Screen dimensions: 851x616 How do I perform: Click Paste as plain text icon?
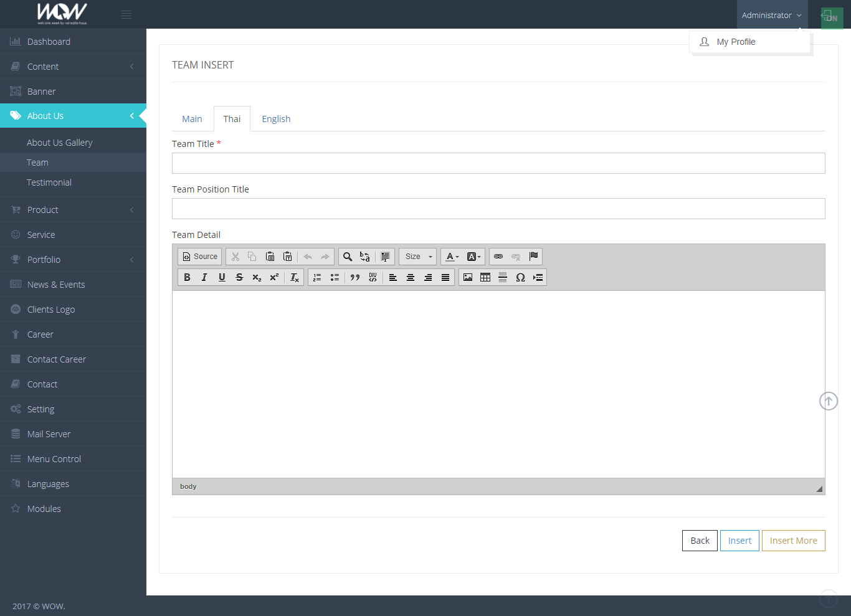point(287,257)
